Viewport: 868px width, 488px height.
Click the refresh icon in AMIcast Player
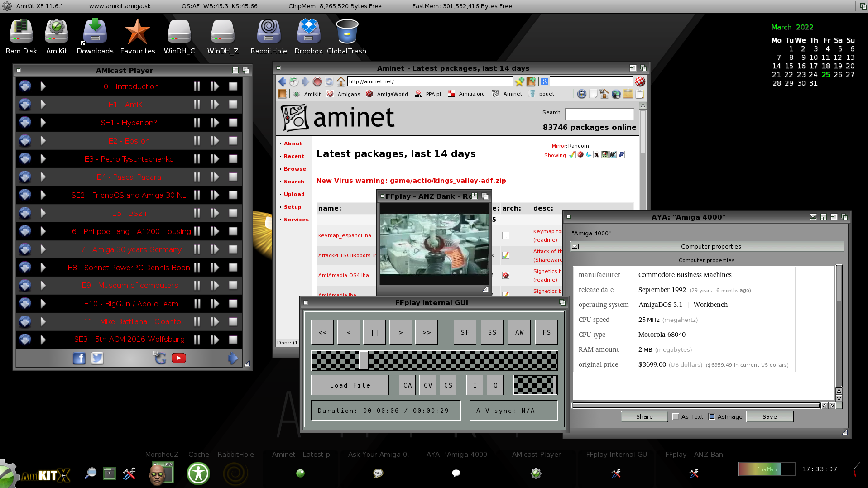point(160,358)
